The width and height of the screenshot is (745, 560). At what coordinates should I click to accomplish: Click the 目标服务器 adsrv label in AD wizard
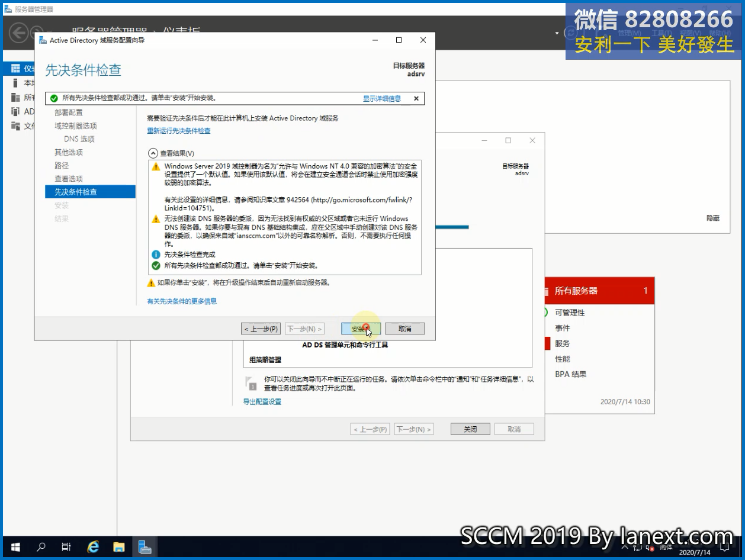(x=409, y=70)
